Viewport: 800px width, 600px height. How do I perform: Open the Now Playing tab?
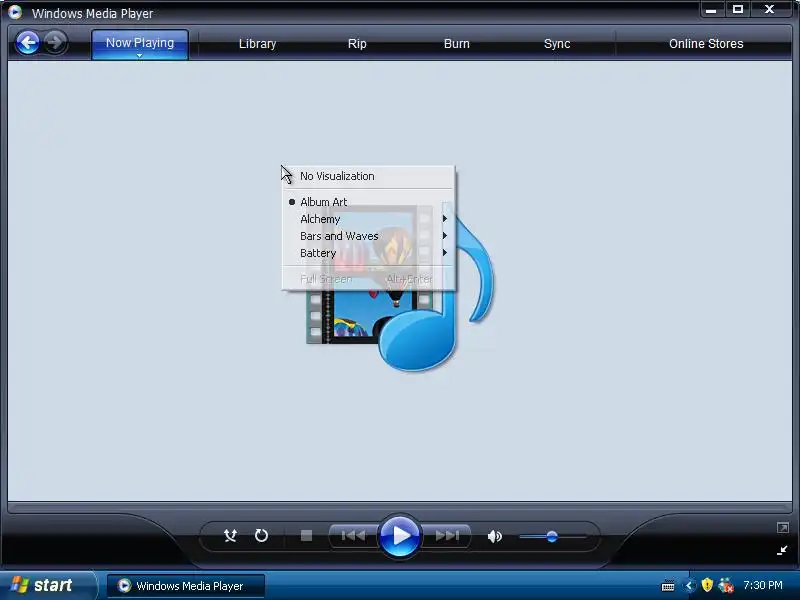[140, 44]
